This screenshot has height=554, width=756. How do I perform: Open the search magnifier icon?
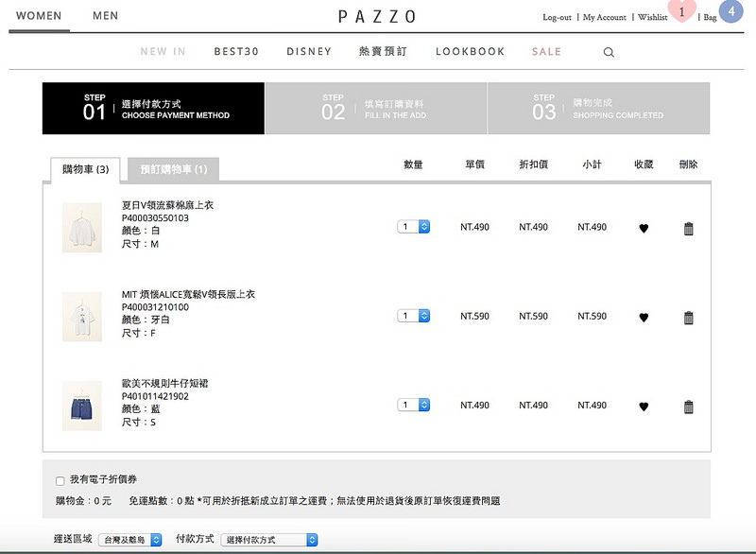609,52
